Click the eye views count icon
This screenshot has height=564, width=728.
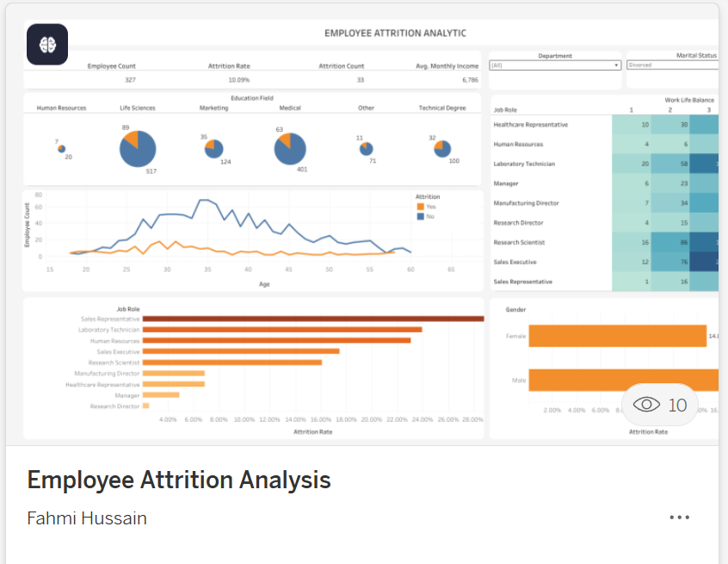pyautogui.click(x=646, y=405)
